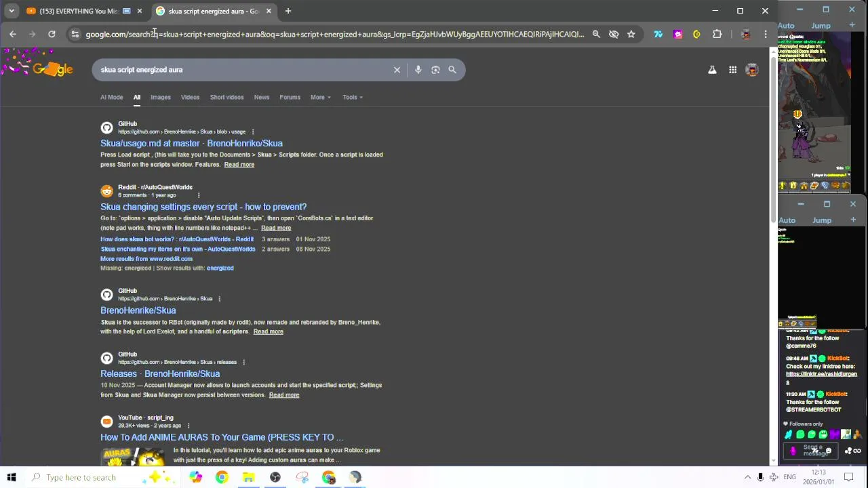Click Jump in upper game window
Viewport: 868px width, 488px height.
tap(821, 26)
